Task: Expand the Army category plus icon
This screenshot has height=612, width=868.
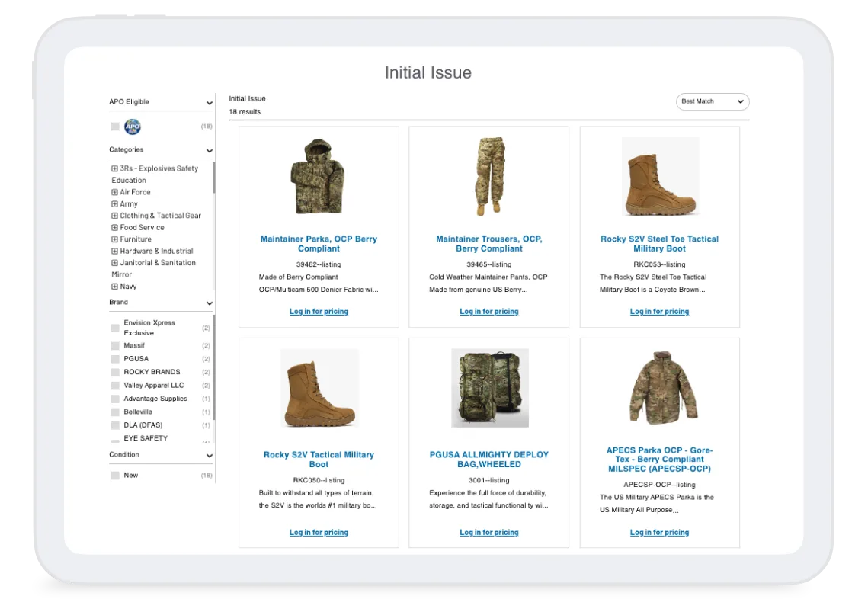Action: coord(114,203)
